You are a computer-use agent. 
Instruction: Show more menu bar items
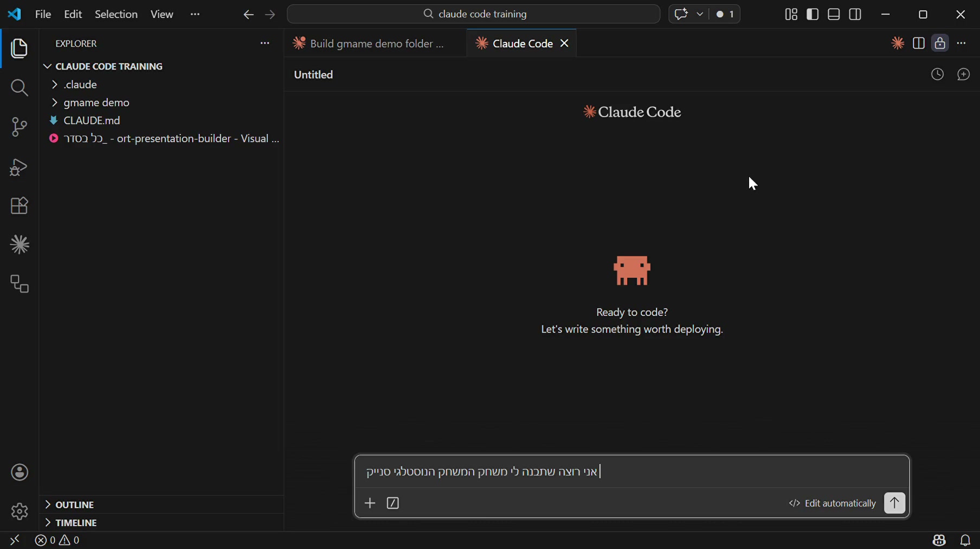tap(196, 15)
